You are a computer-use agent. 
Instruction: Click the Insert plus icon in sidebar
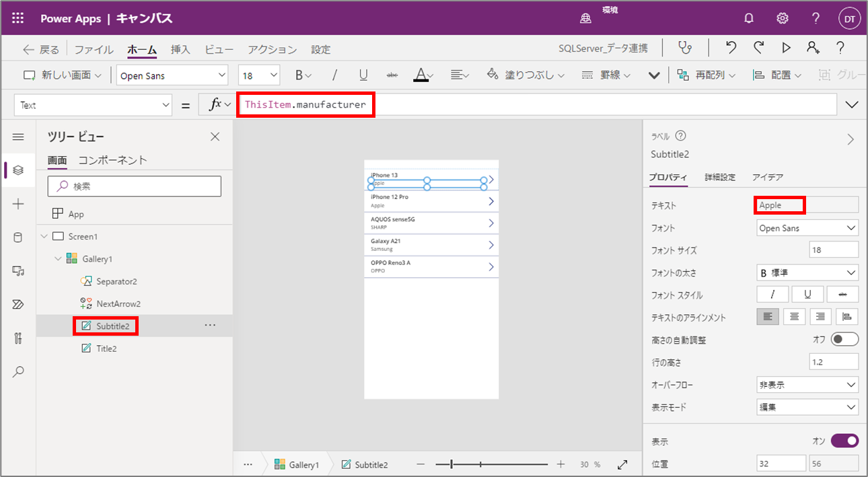18,204
